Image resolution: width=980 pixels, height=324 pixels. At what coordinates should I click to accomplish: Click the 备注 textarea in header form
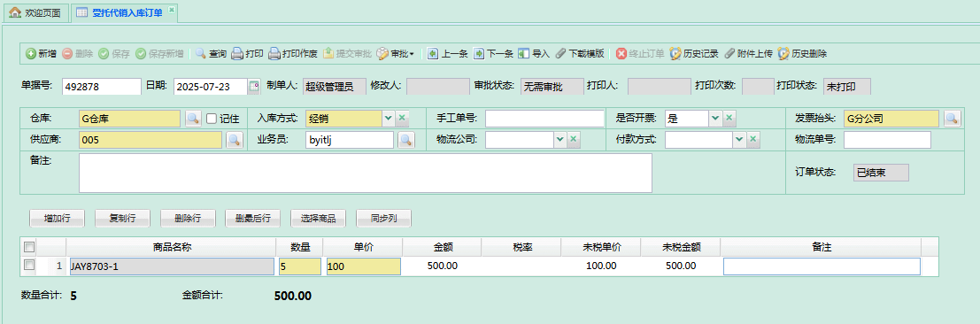coord(366,174)
